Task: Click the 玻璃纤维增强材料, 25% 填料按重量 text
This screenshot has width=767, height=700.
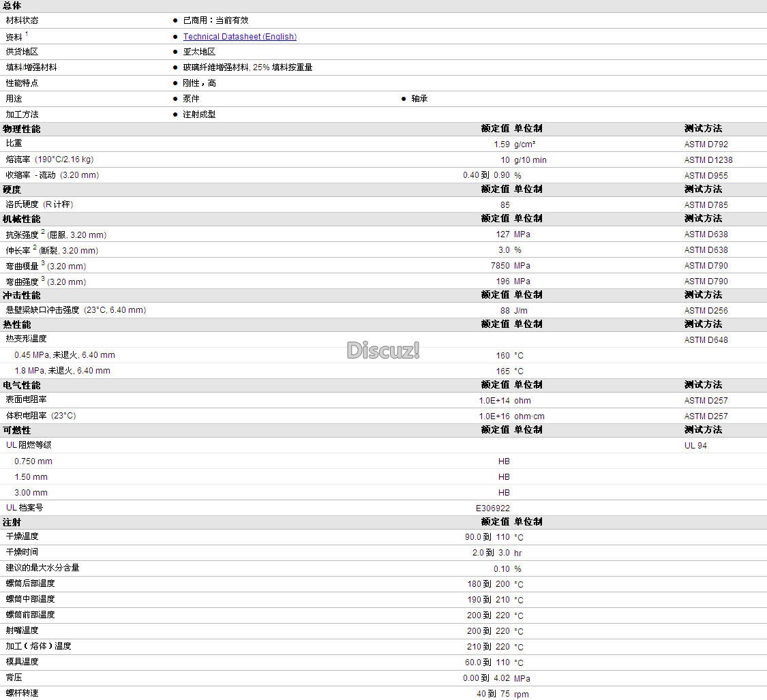Action: pyautogui.click(x=247, y=67)
